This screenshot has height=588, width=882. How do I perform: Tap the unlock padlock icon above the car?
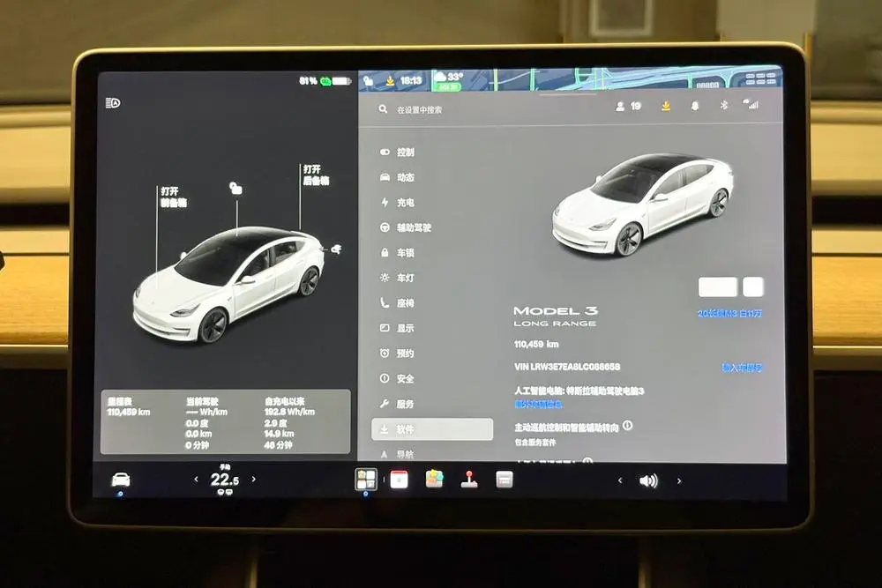pos(235,189)
